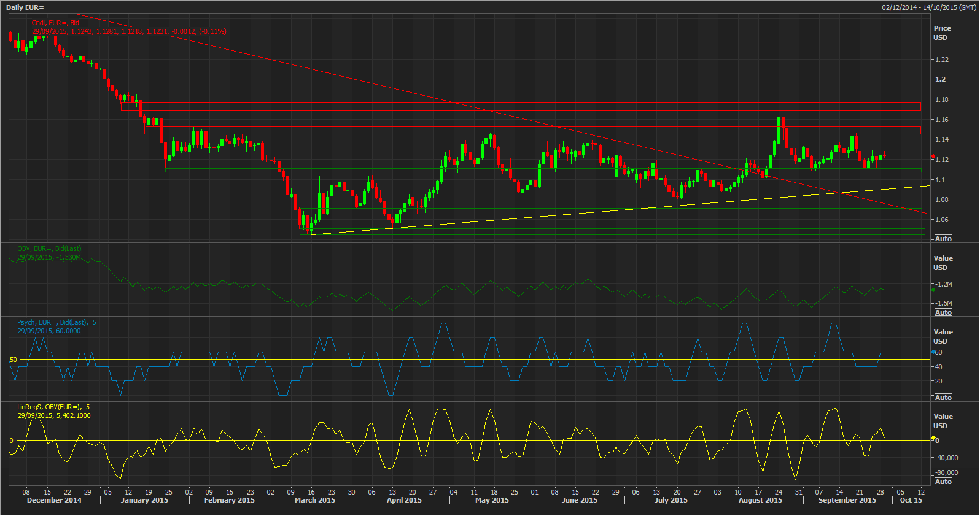The height and width of the screenshot is (516, 980).
Task: Select the OBV, EUR=, Bid(Last) indicator label
Action: tap(49, 248)
